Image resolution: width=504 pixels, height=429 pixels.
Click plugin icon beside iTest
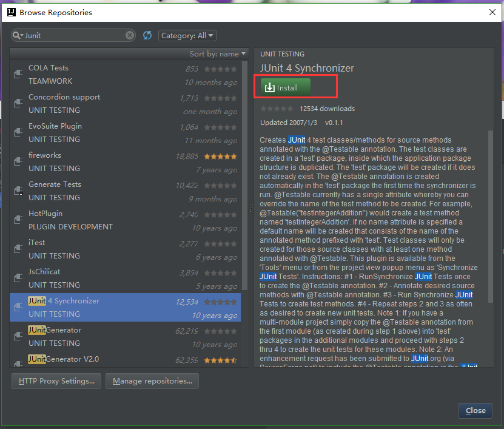tap(18, 249)
